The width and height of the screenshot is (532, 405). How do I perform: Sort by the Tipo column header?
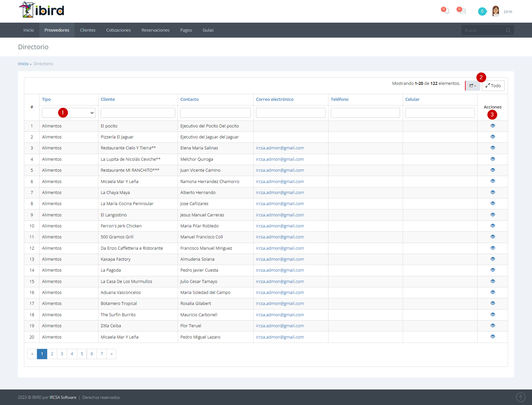click(x=46, y=100)
